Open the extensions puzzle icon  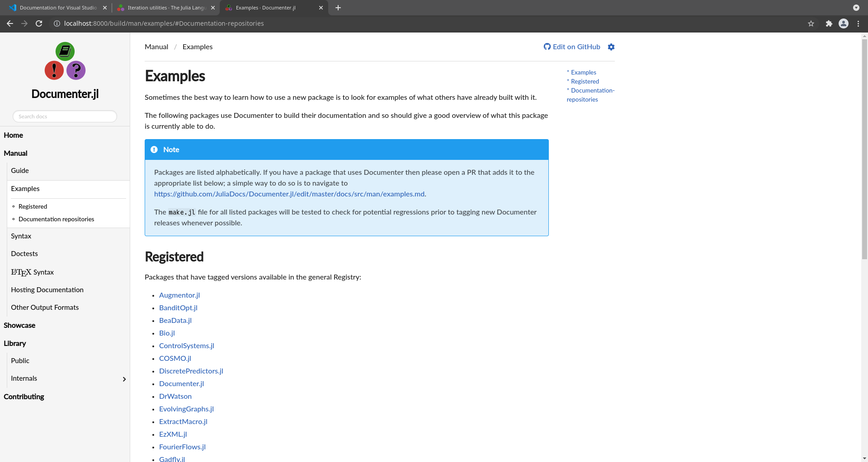(x=829, y=23)
